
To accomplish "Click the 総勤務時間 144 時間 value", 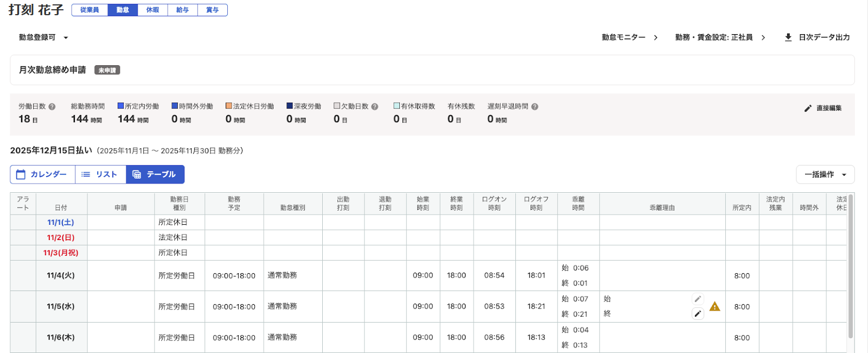I will (x=86, y=119).
